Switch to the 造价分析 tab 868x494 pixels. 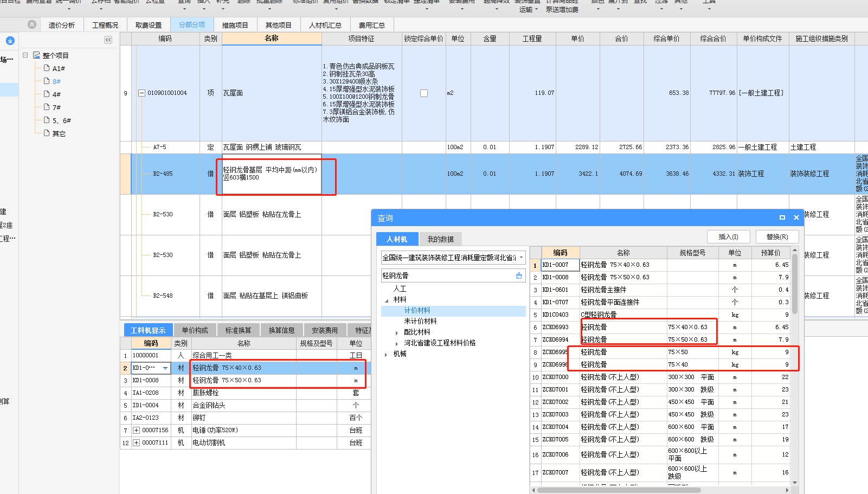tap(61, 25)
